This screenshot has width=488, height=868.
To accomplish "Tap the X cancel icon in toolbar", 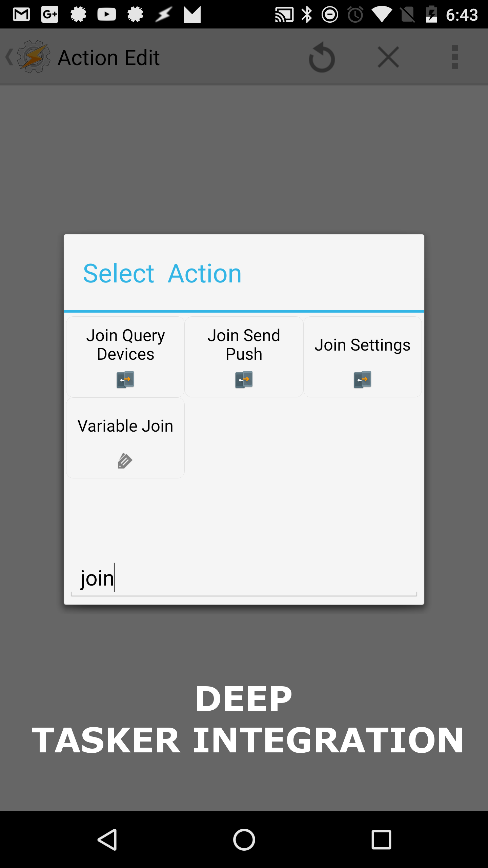I will pos(388,57).
